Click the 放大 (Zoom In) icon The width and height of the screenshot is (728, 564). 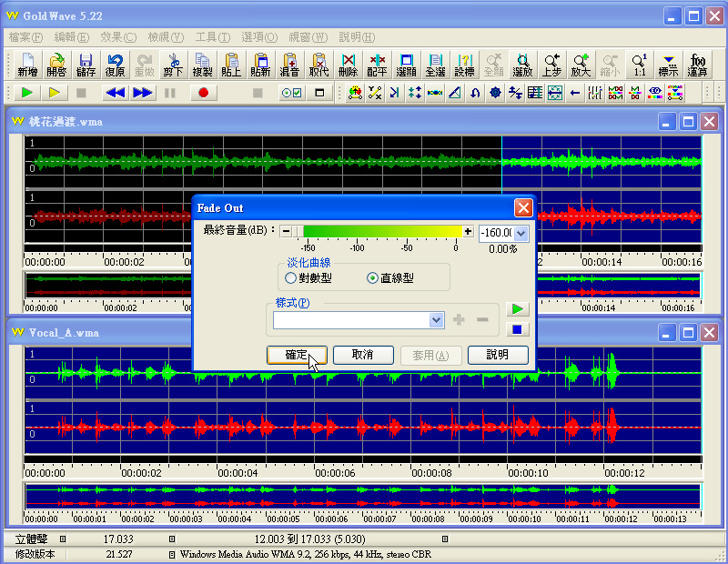pyautogui.click(x=581, y=65)
